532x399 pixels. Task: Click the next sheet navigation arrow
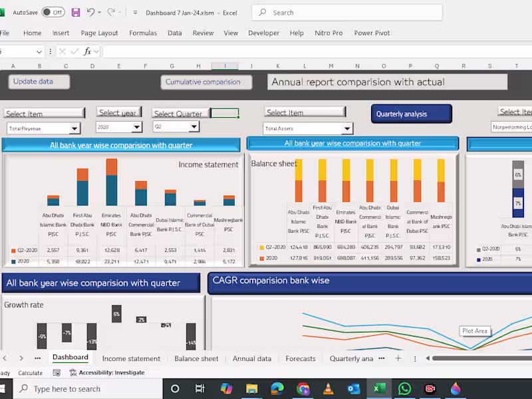(x=21, y=358)
